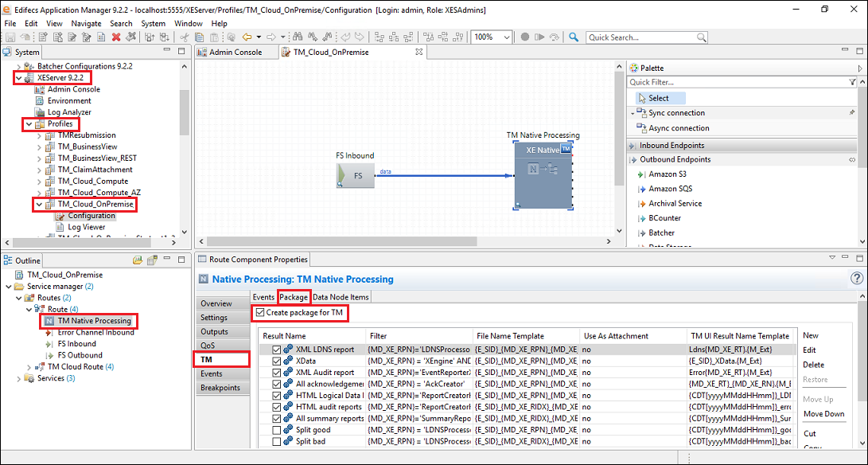Click the grey circle record toolbar icon
868x465 pixels.
coord(525,37)
